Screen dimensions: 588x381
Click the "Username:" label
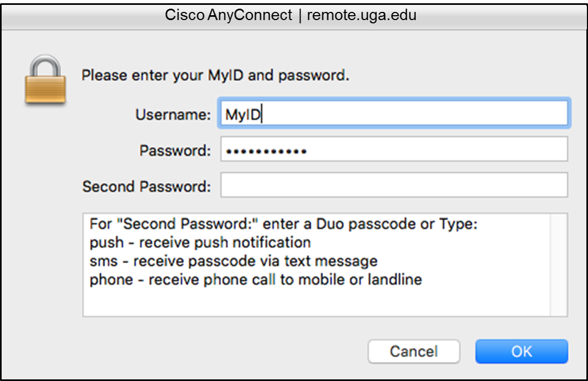click(173, 114)
